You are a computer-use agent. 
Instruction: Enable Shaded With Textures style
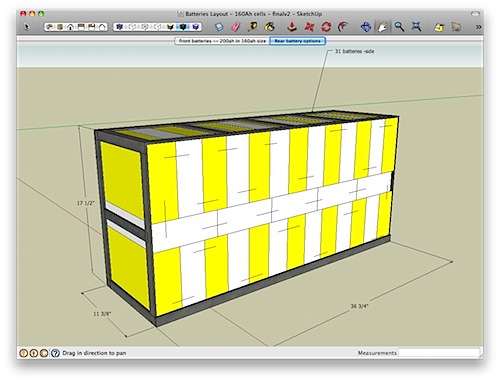[183, 27]
